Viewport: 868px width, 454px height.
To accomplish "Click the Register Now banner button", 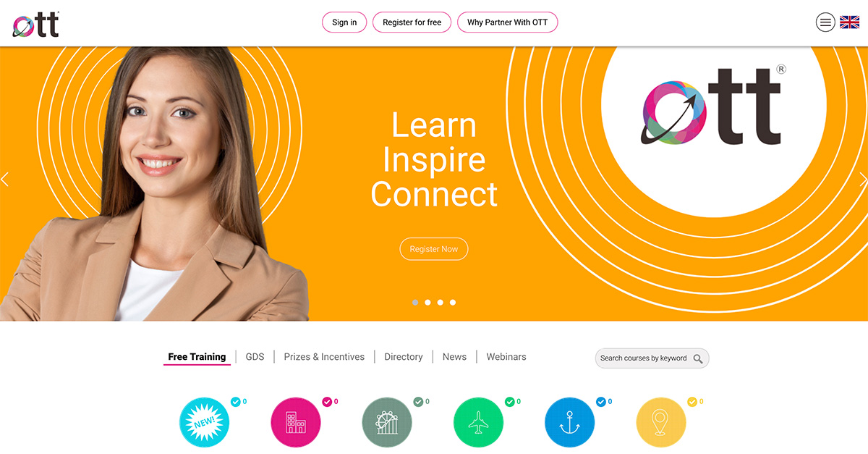I will click(x=434, y=249).
